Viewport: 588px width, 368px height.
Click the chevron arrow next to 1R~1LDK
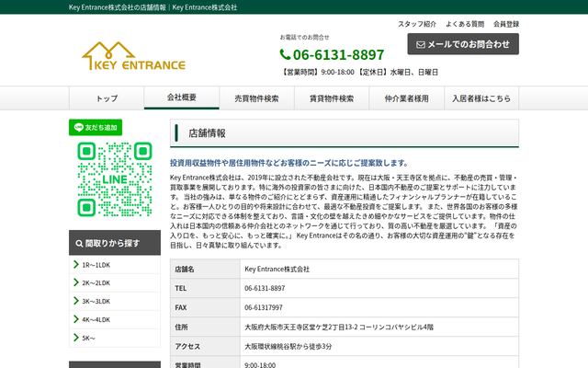(76, 264)
